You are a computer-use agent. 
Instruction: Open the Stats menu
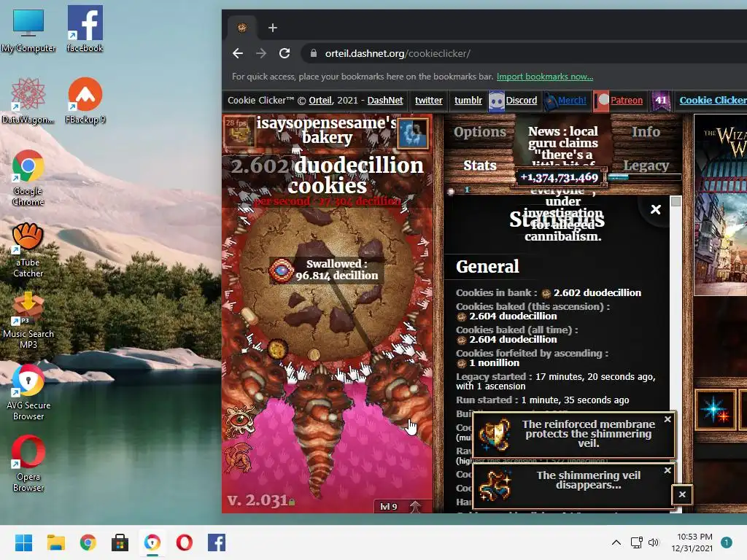tap(480, 166)
